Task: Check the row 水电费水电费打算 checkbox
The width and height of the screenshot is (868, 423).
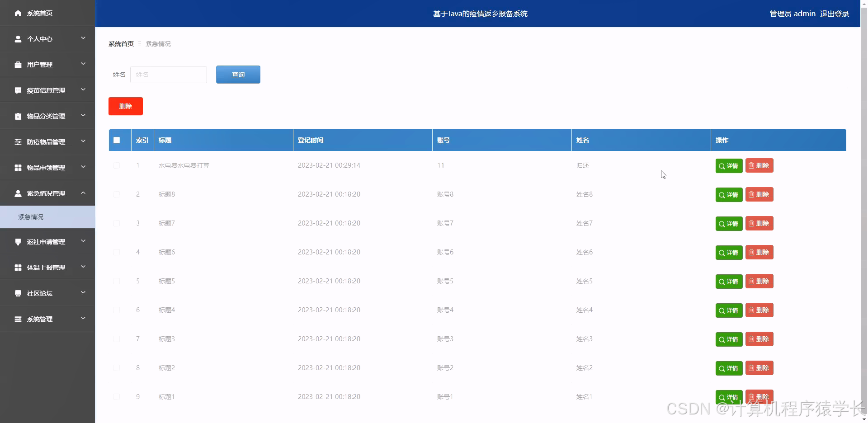Action: 117,165
